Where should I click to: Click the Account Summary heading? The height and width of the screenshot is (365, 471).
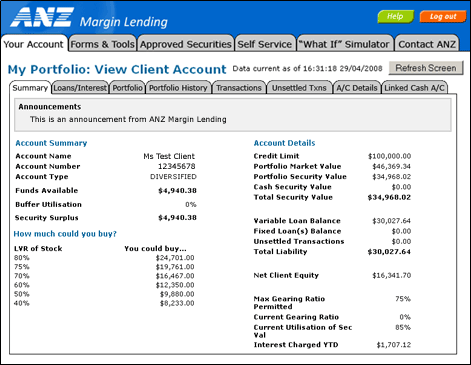(x=51, y=143)
